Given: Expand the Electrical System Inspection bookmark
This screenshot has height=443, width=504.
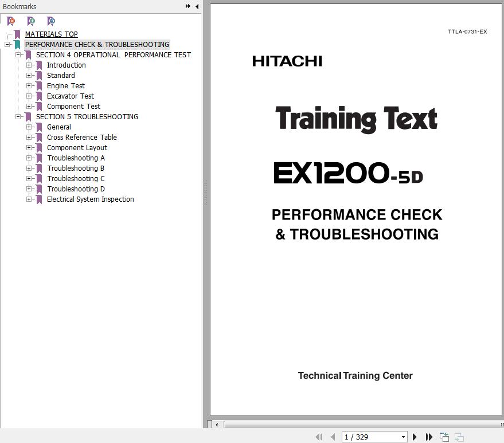Looking at the screenshot, I should [x=29, y=199].
